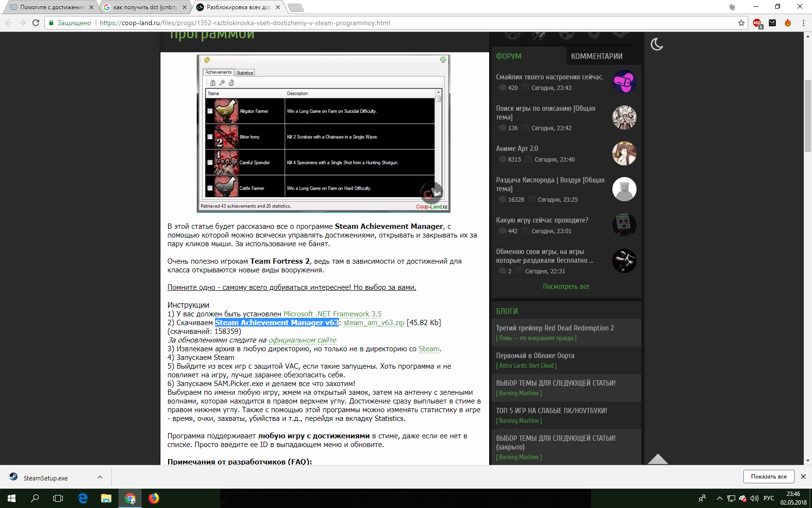Click 'Показать все' downloads button

click(768, 477)
